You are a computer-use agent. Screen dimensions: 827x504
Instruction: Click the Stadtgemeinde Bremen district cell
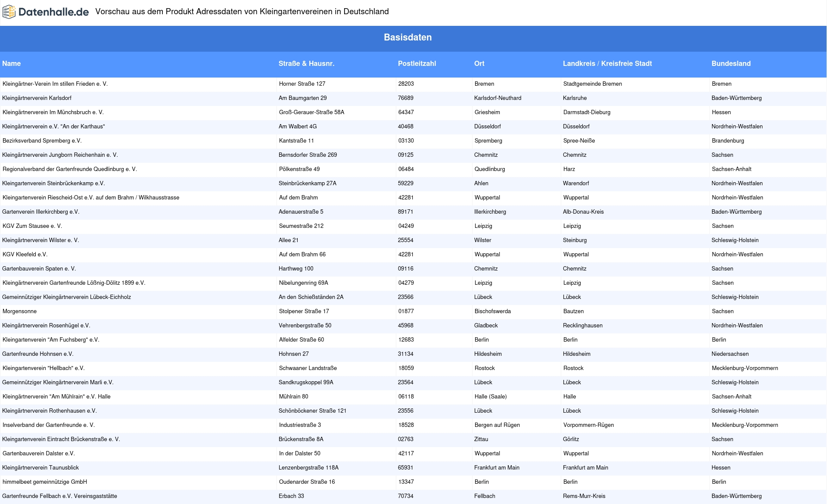click(x=593, y=84)
